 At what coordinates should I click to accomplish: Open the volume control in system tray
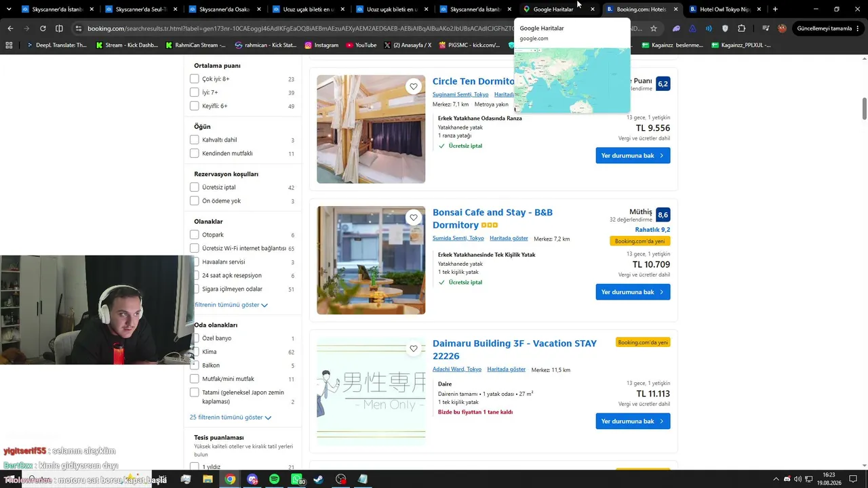[x=797, y=479]
